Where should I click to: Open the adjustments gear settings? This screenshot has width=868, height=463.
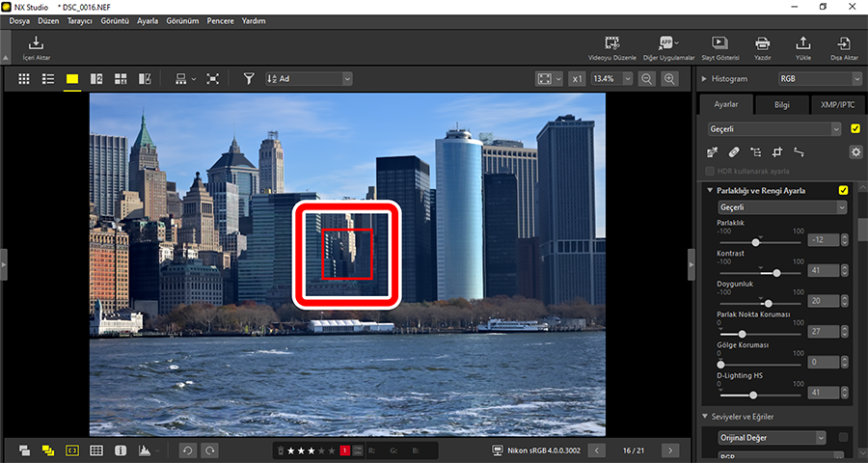pyautogui.click(x=854, y=151)
